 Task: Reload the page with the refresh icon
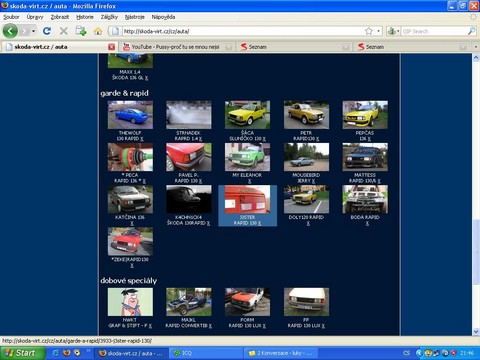[47, 31]
